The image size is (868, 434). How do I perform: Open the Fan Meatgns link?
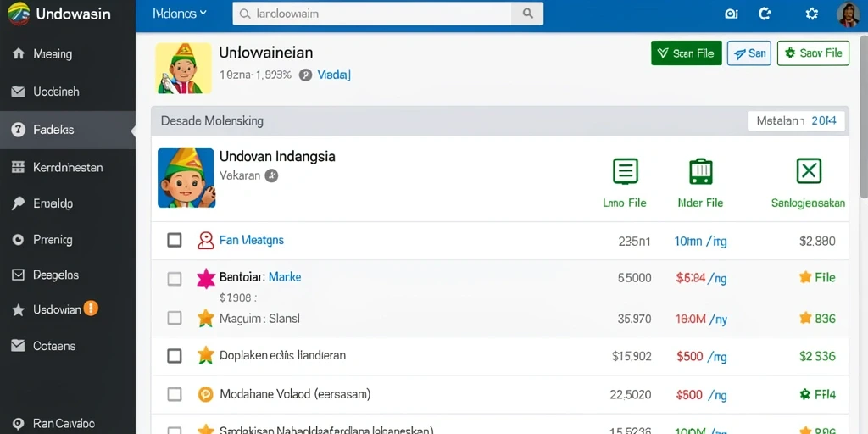[x=252, y=240]
